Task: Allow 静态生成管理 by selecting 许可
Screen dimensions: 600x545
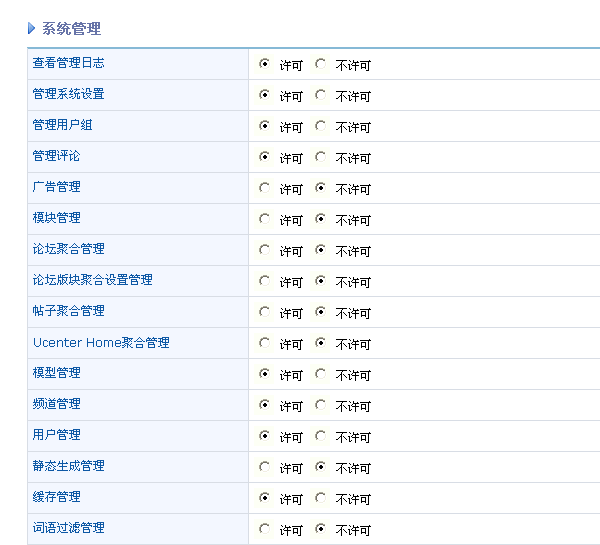Action: [x=264, y=467]
